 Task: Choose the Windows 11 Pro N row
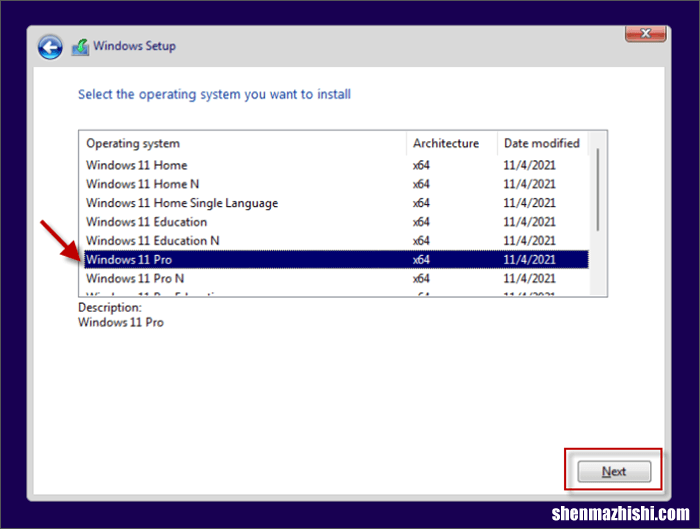tap(337, 279)
